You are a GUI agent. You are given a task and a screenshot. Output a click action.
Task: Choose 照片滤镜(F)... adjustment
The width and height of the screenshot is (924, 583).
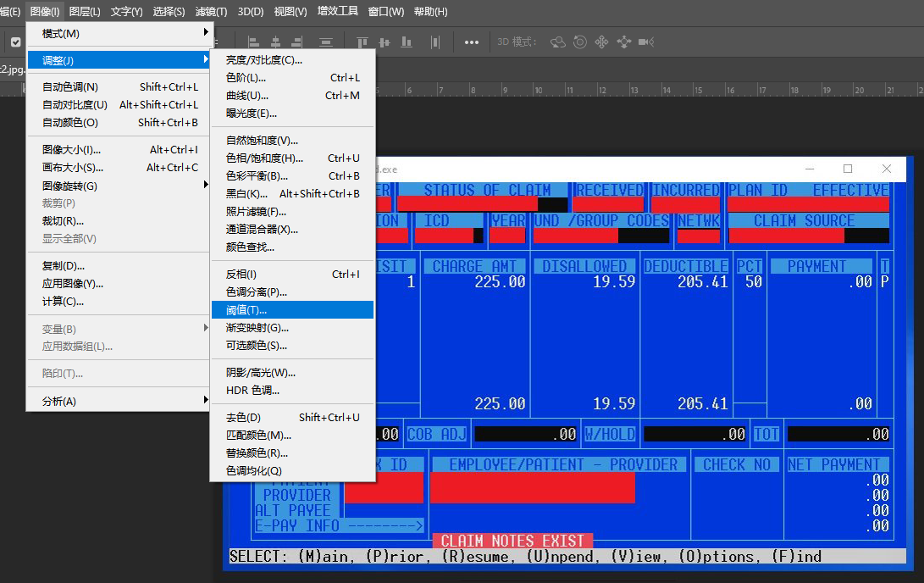pos(292,212)
